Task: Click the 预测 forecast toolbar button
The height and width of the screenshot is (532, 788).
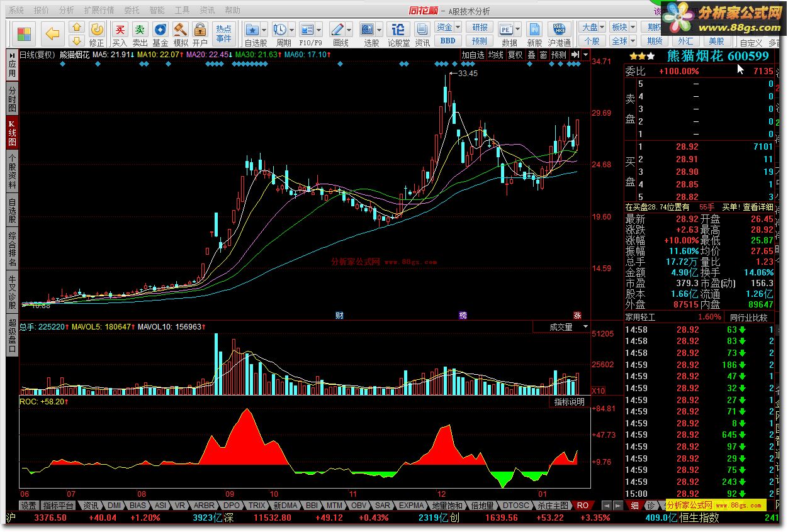Action: [x=480, y=41]
